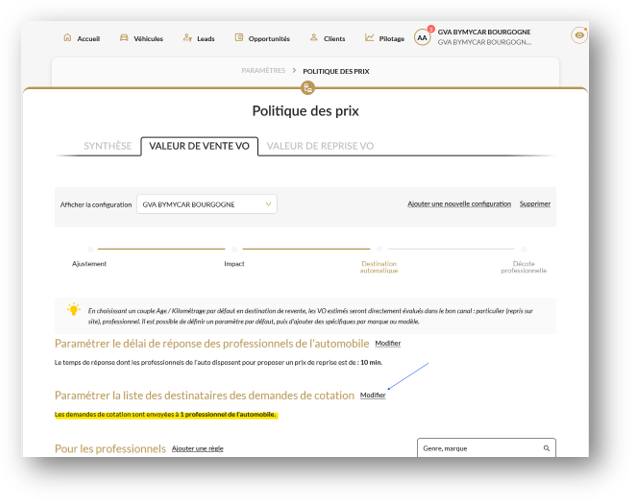Click POLITIQUE DES PRIX breadcrumb

[336, 71]
